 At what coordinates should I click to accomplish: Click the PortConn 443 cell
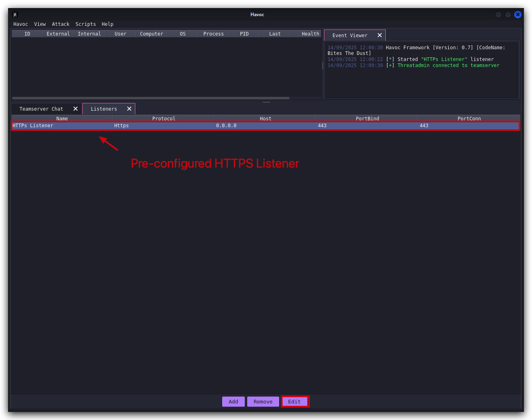[469, 126]
